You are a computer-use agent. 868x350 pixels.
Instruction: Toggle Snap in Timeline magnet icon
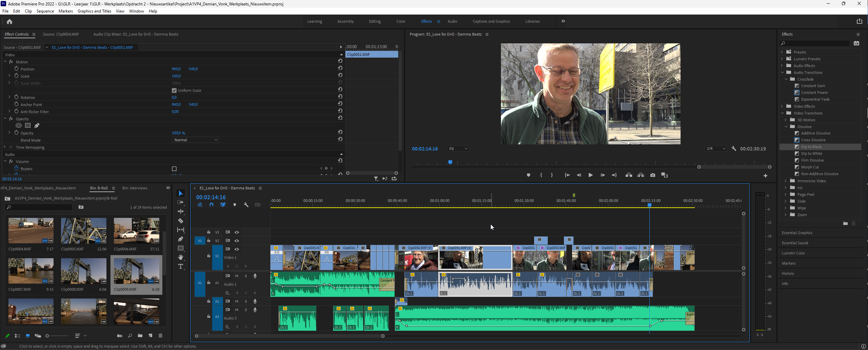click(211, 205)
